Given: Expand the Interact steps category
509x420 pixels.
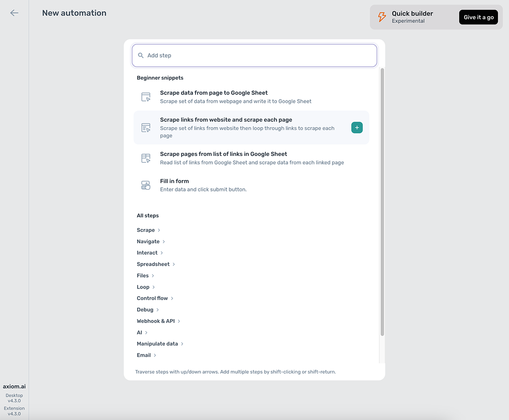Looking at the screenshot, I should (150, 253).
